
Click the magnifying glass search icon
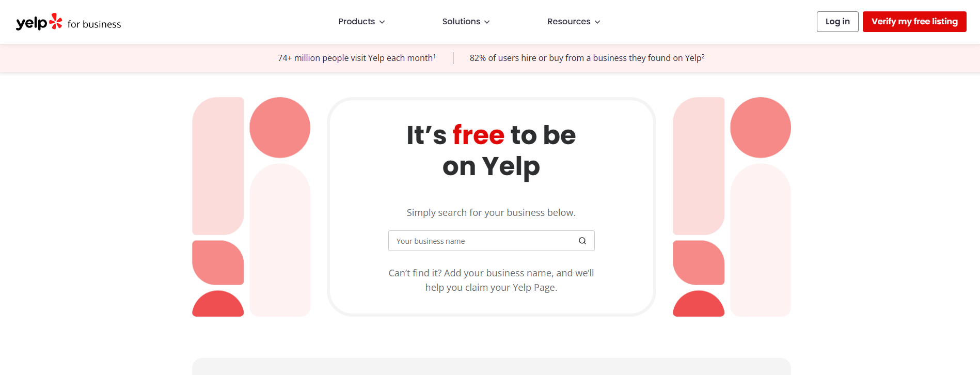coord(582,241)
